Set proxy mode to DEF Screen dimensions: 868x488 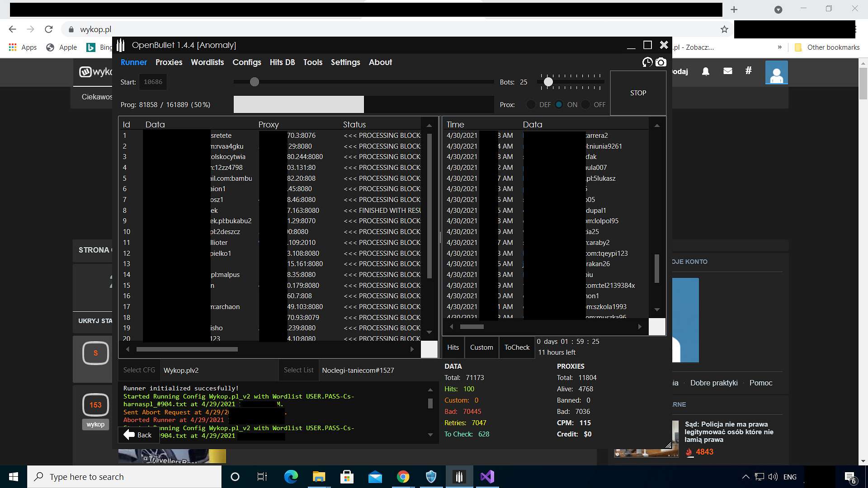click(531, 104)
